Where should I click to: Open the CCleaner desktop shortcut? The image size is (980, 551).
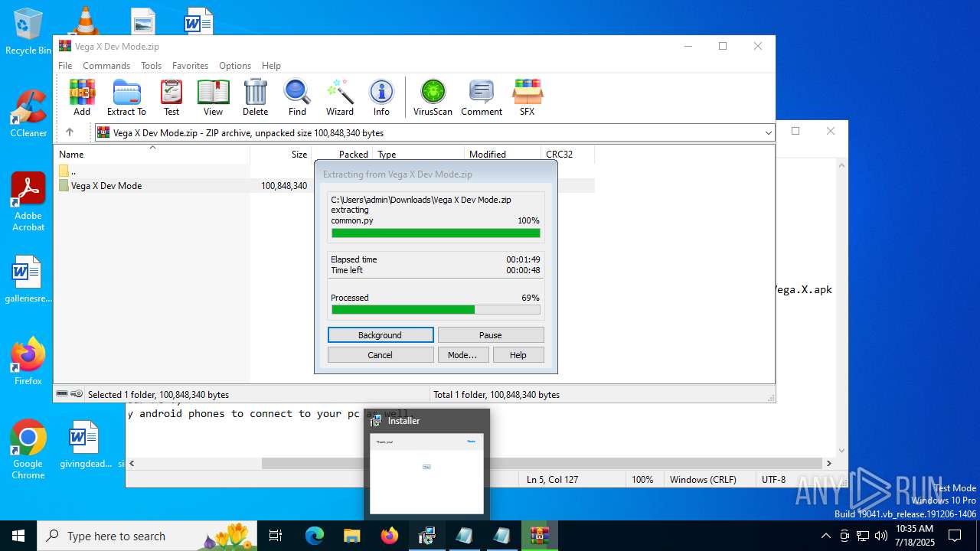click(28, 113)
